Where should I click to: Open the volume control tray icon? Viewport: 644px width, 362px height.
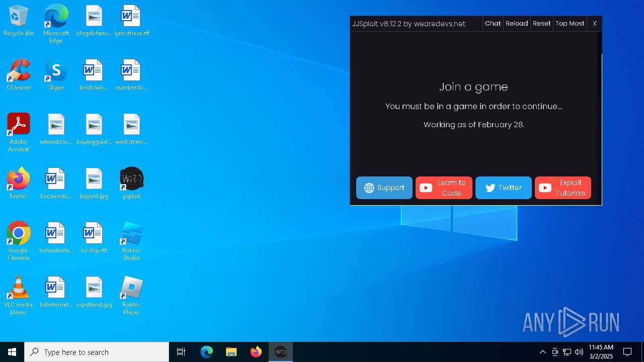[579, 352]
